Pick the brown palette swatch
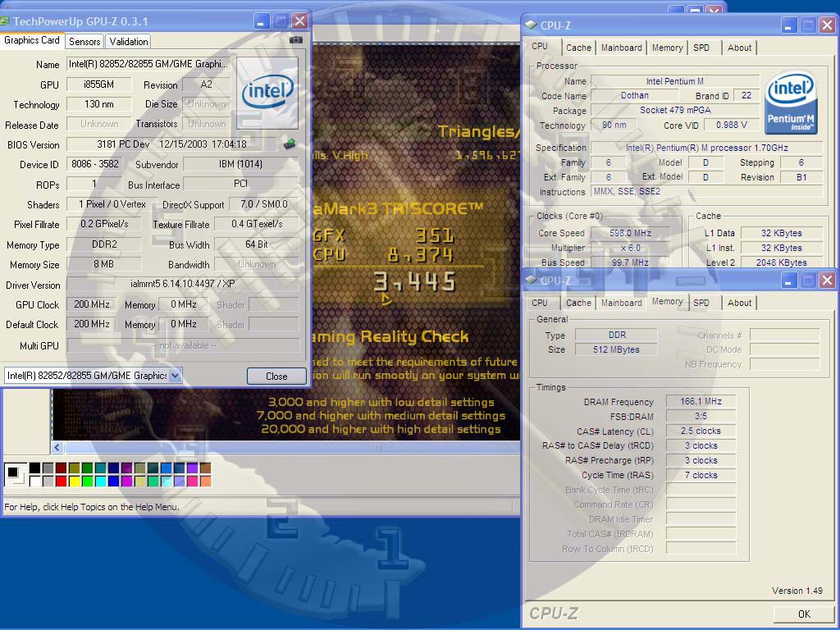This screenshot has height=630, width=840. coord(206,468)
